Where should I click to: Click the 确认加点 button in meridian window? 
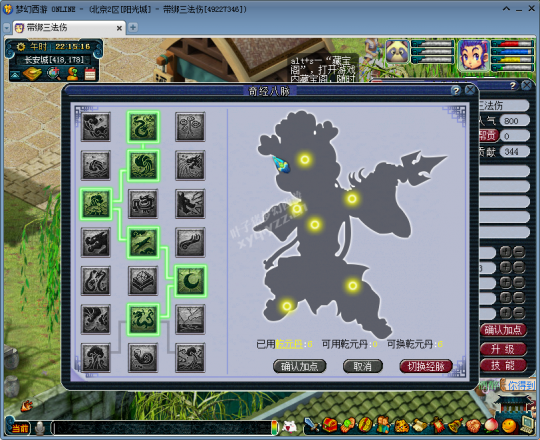click(x=299, y=366)
